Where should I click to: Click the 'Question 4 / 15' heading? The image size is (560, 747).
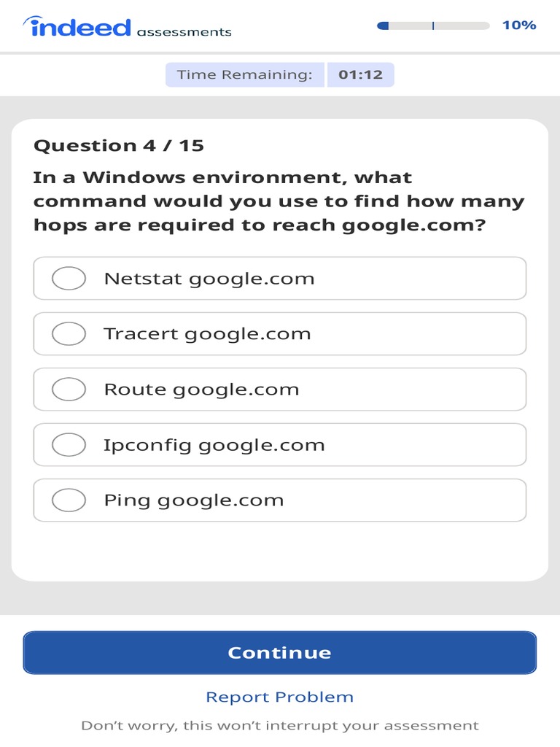pos(119,145)
